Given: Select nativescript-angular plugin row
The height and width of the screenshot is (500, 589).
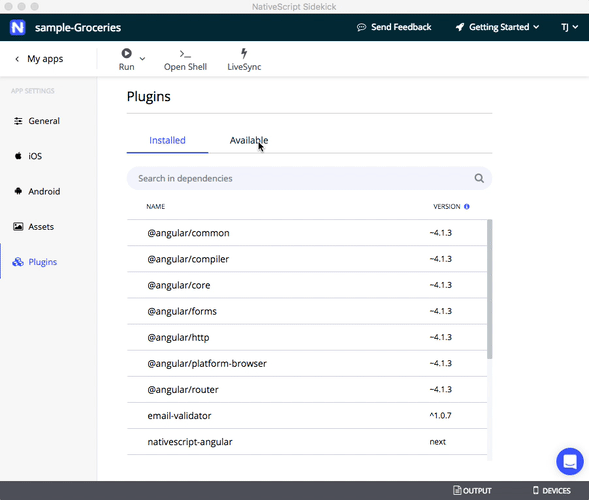Looking at the screenshot, I should pos(307,442).
